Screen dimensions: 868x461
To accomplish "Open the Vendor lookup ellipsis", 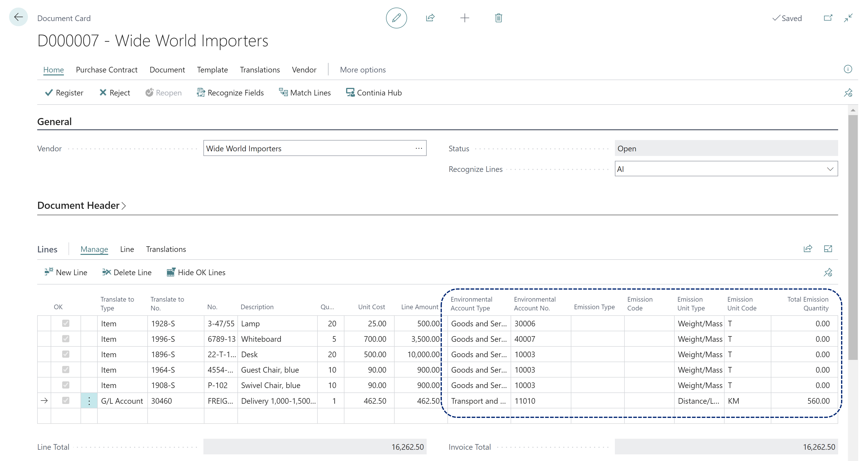I will coord(419,148).
